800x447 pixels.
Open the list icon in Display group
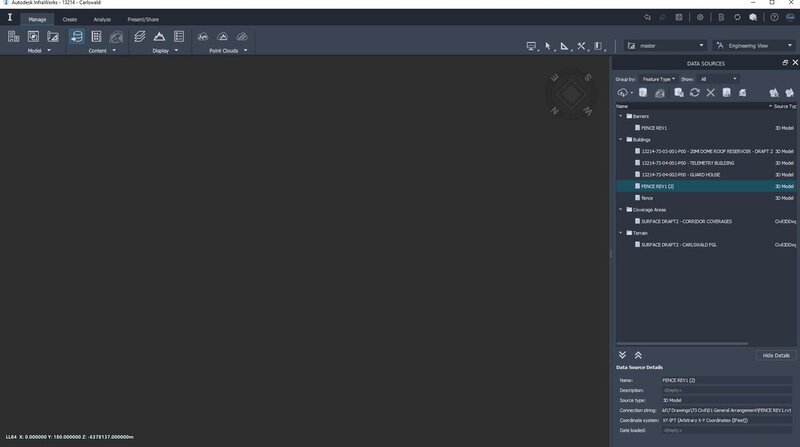click(179, 36)
